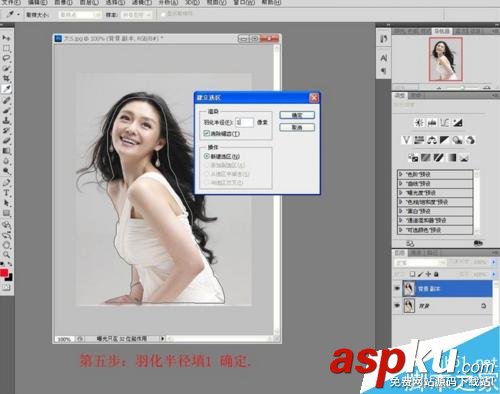Adjust the Navigator zoom slider
Viewport: 500px width, 394px height.
click(x=463, y=88)
